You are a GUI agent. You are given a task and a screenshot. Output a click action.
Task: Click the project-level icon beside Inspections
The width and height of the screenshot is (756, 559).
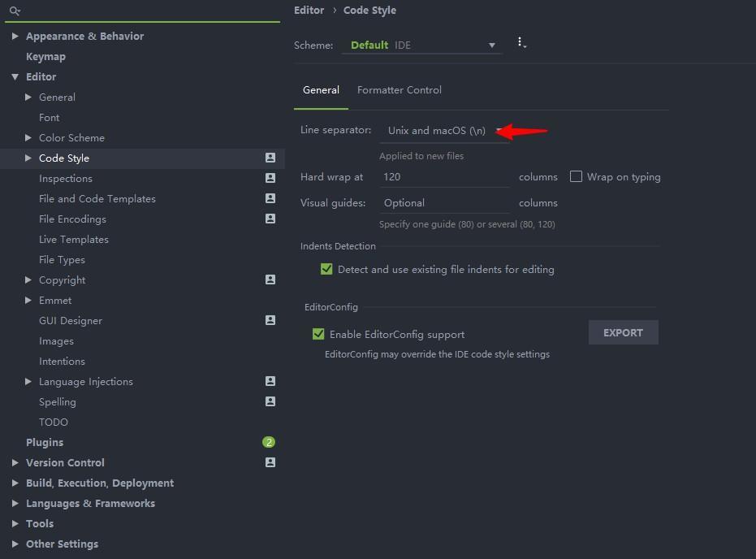pyautogui.click(x=270, y=178)
